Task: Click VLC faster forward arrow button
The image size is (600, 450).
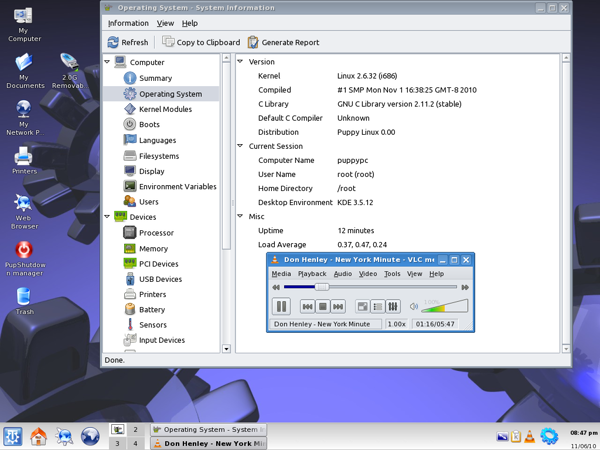Action: pyautogui.click(x=465, y=287)
